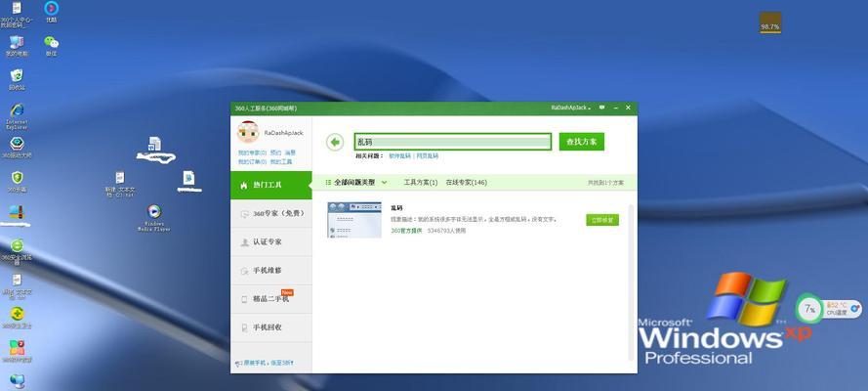Click the flame icon beside 热门工具
This screenshot has height=391, width=868.
(244, 185)
